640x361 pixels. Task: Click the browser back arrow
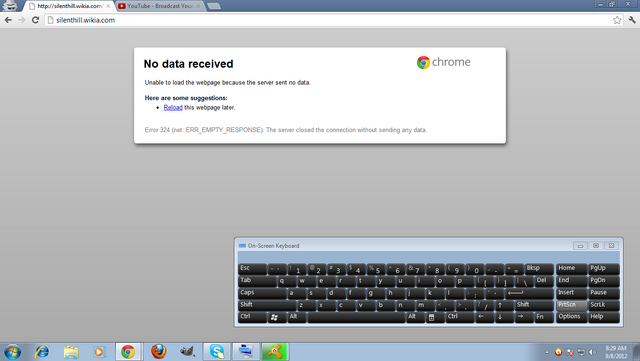tap(8, 20)
